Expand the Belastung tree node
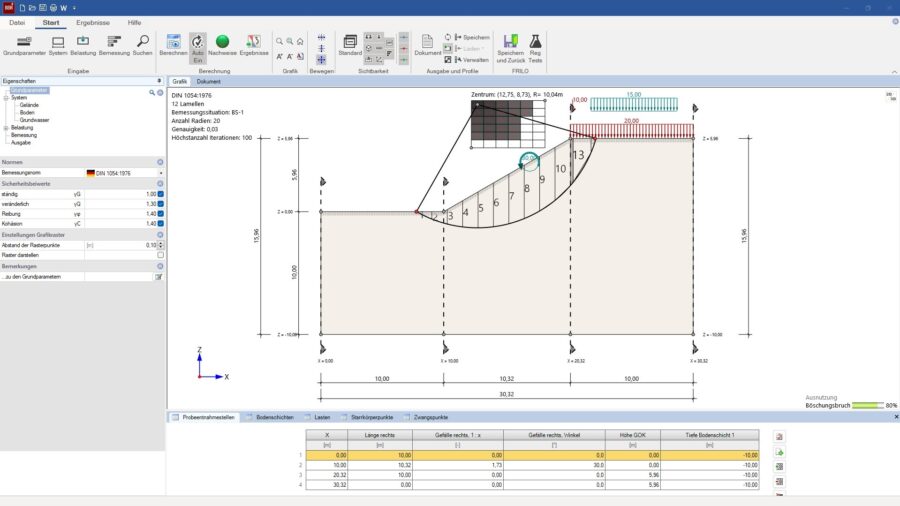 (x=6, y=128)
